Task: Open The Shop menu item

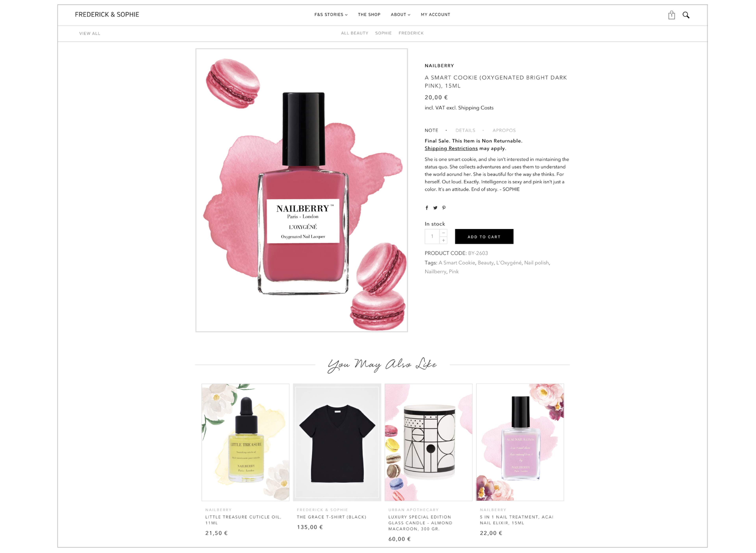Action: click(369, 15)
